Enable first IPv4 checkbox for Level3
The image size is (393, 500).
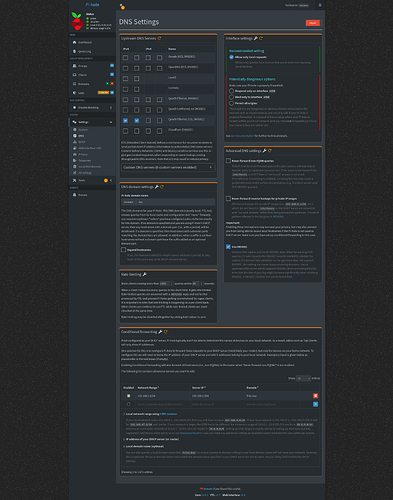[x=125, y=79]
